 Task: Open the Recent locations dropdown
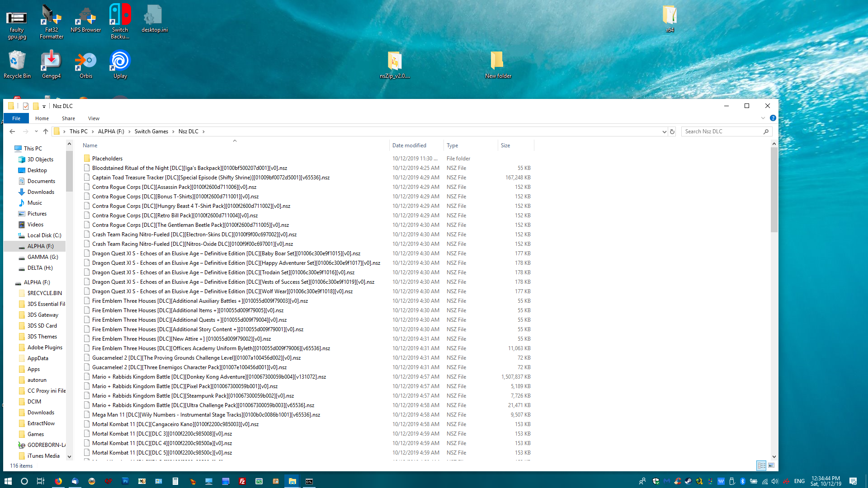36,131
